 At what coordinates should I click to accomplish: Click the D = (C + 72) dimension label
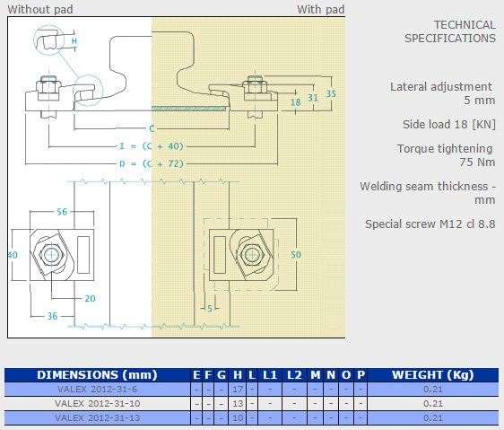[x=151, y=163]
